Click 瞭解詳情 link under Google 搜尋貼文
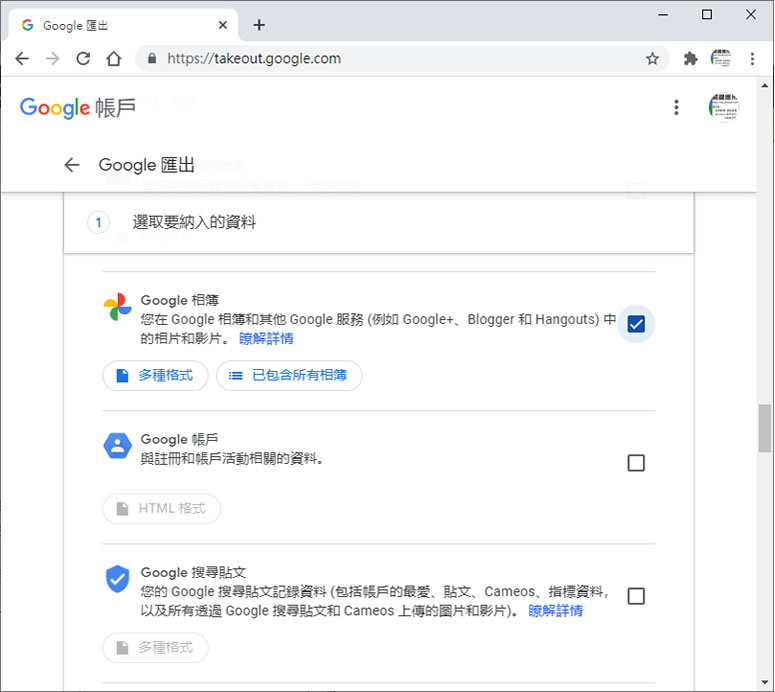The width and height of the screenshot is (775, 692). (x=555, y=610)
